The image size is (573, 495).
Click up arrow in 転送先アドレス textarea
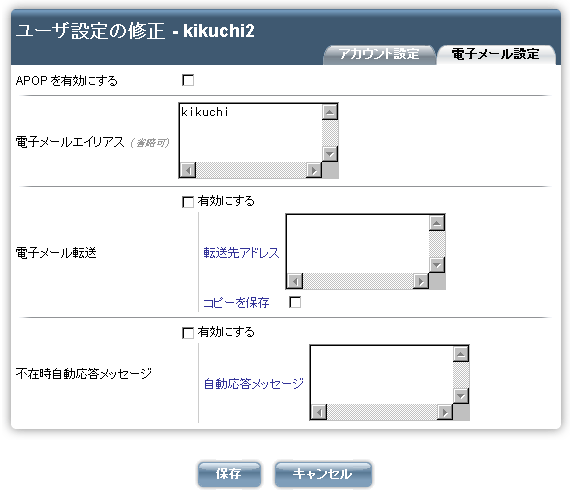[x=437, y=223]
